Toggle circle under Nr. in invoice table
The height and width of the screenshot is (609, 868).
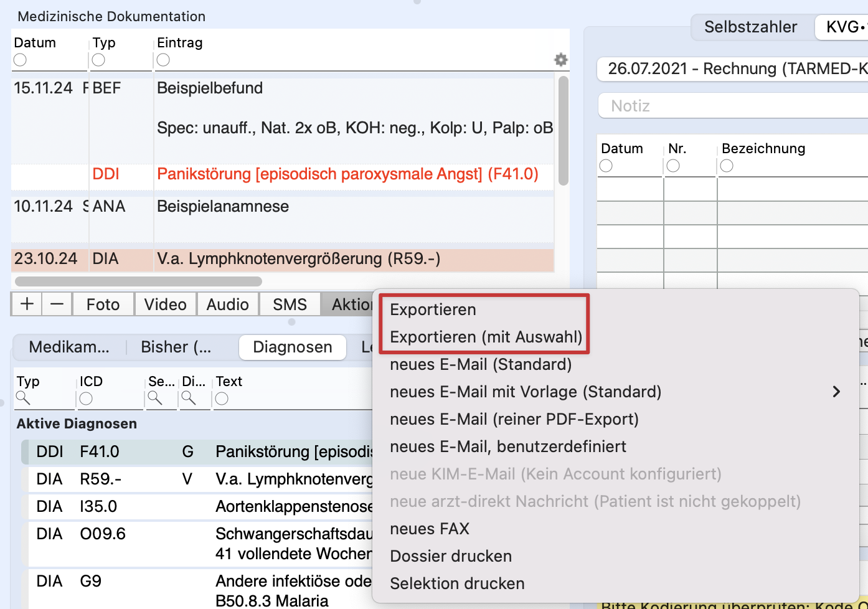pos(673,166)
